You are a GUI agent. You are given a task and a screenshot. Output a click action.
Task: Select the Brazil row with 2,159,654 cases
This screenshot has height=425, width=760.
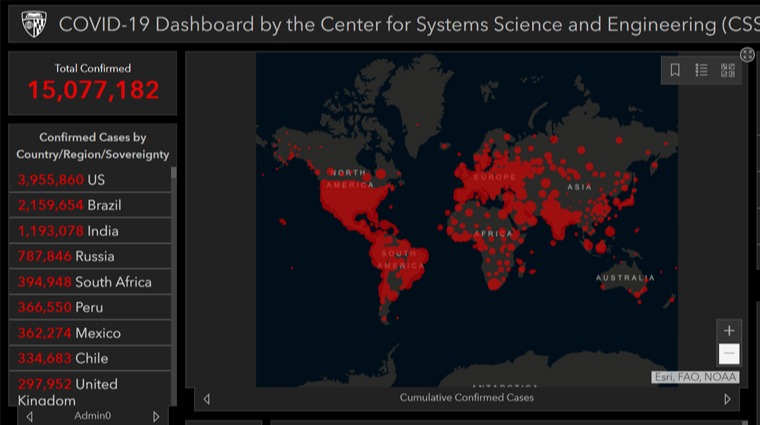tap(90, 205)
